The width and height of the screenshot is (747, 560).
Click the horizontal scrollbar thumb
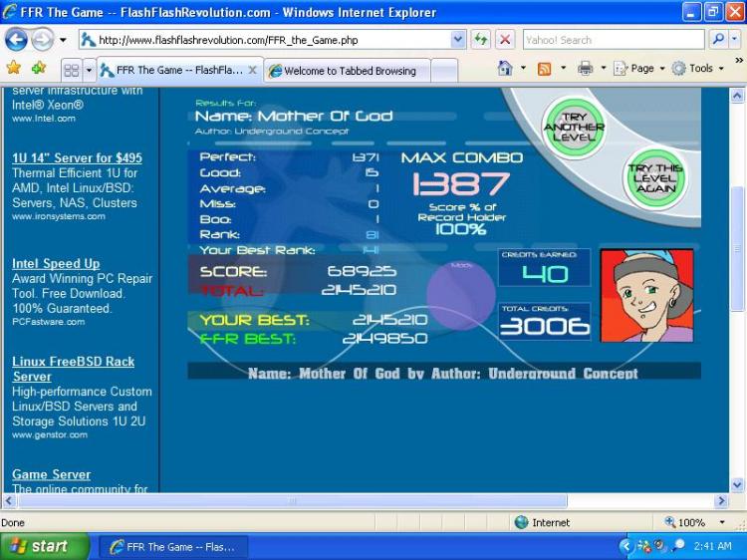coord(292,500)
